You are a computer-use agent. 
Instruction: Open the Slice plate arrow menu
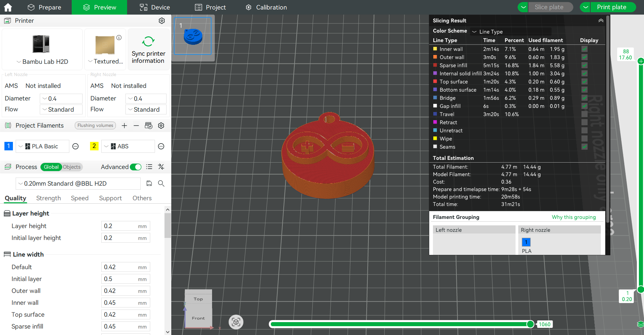pos(523,7)
